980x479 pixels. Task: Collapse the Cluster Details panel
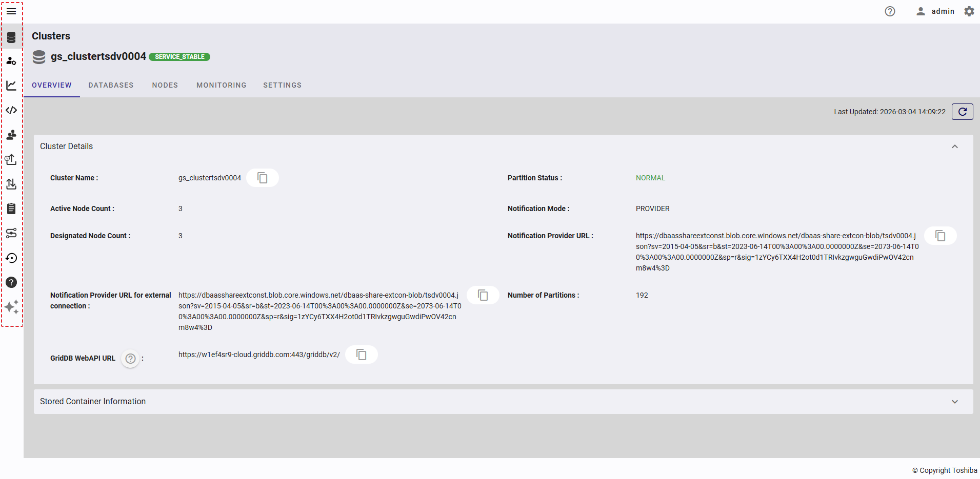pyautogui.click(x=954, y=147)
